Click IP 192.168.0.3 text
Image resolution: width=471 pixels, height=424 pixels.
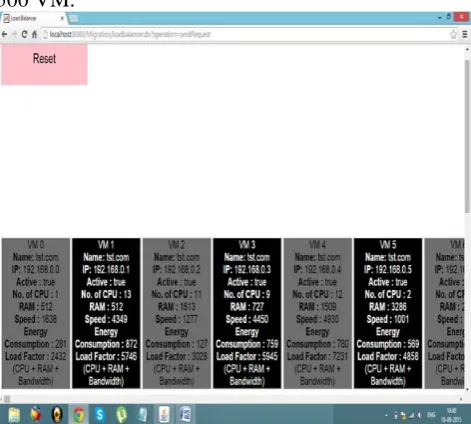[247, 269]
